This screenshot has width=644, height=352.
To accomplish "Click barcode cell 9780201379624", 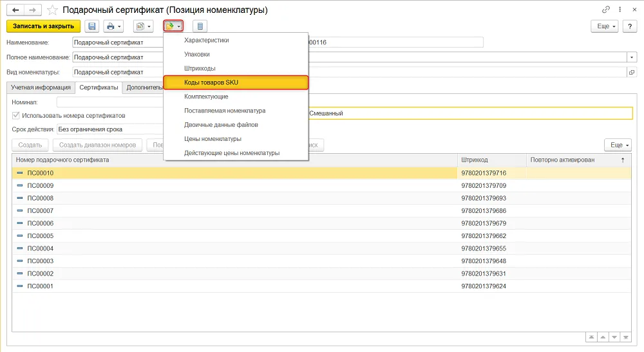I will pos(491,286).
